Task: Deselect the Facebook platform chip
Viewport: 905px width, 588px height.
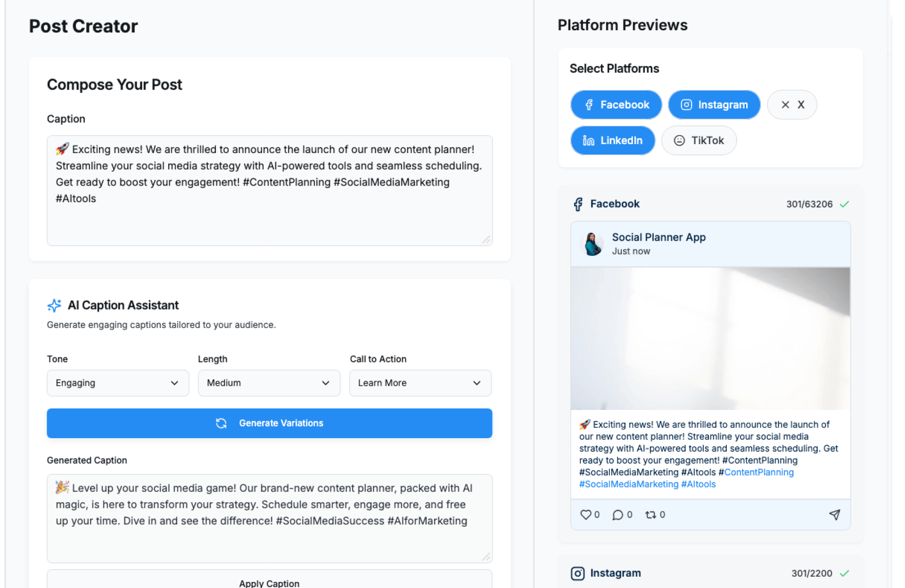Action: coord(616,105)
